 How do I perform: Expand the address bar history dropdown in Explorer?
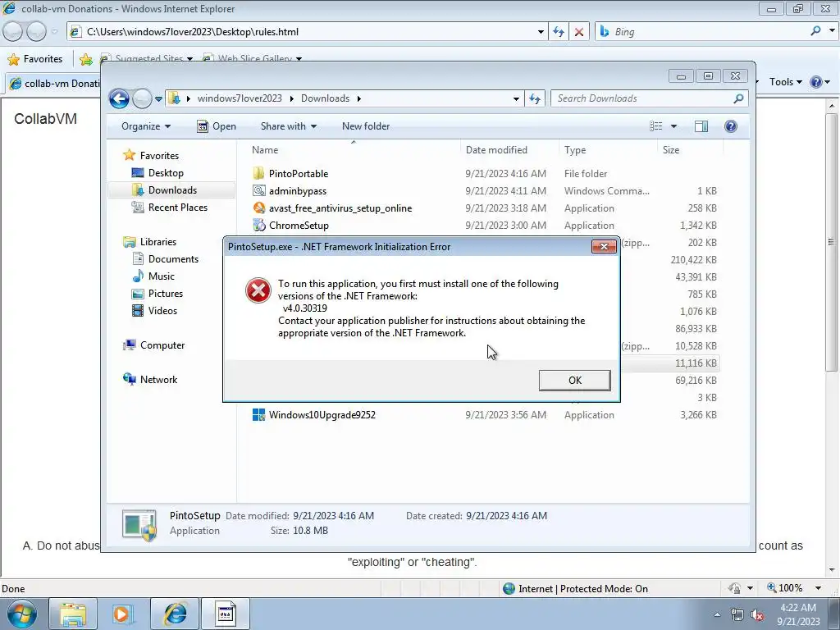coord(516,98)
